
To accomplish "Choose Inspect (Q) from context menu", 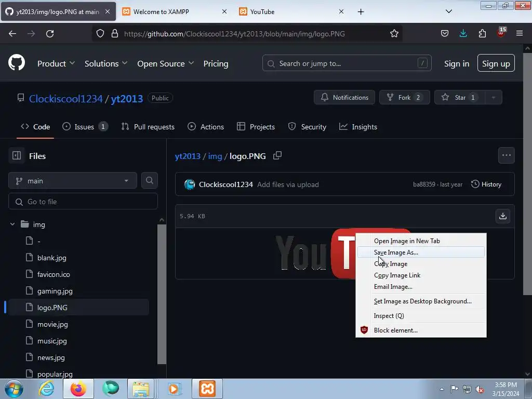I will (x=421, y=316).
